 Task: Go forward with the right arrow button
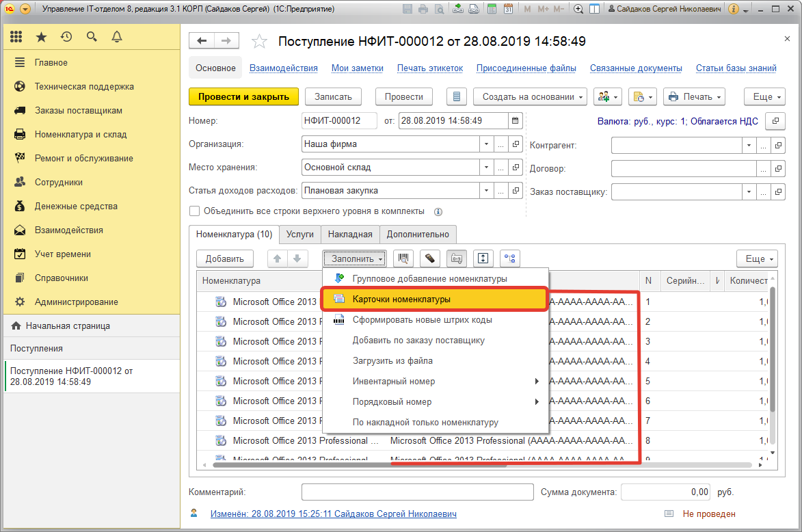pos(226,41)
